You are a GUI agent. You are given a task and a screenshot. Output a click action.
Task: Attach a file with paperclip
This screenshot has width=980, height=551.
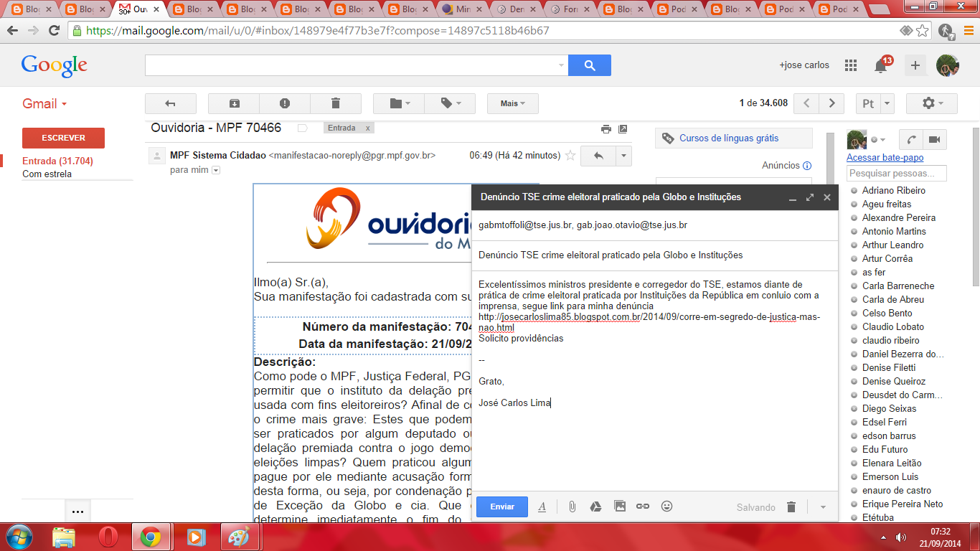pos(572,507)
